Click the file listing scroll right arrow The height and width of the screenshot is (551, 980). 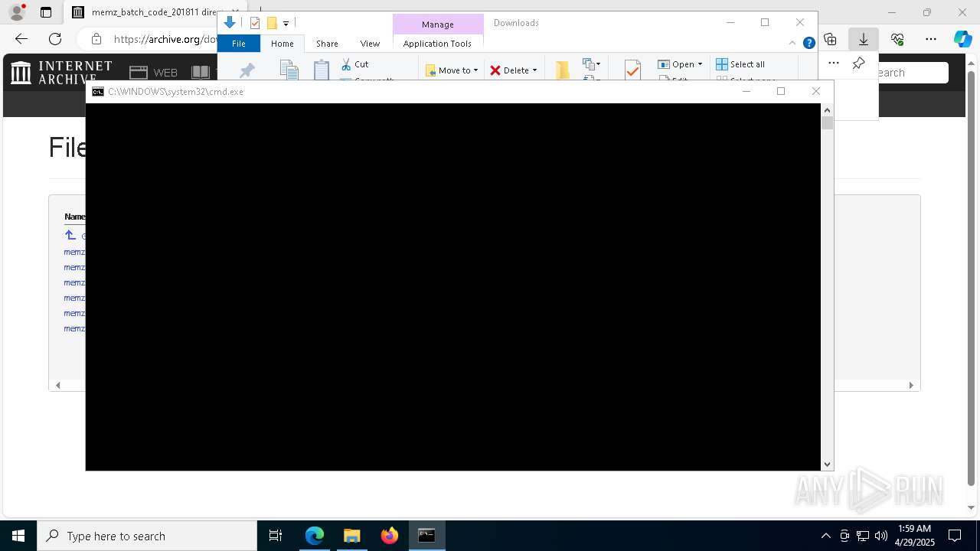pyautogui.click(x=911, y=385)
